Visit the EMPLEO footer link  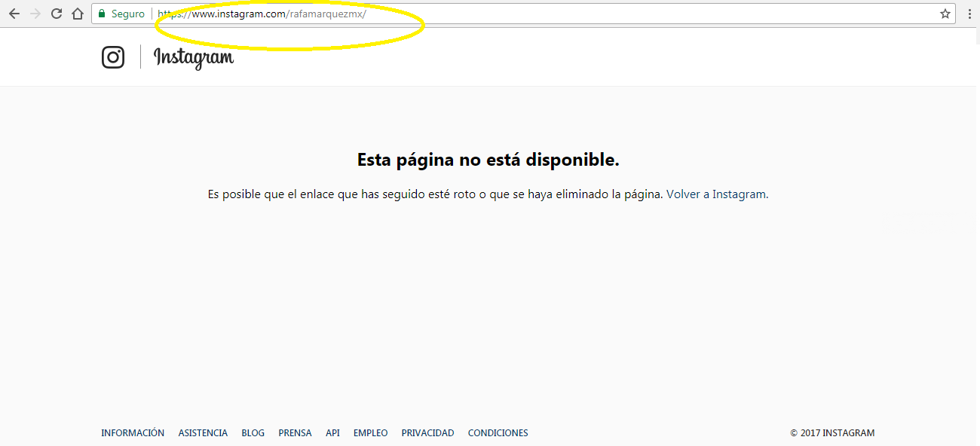pyautogui.click(x=370, y=433)
